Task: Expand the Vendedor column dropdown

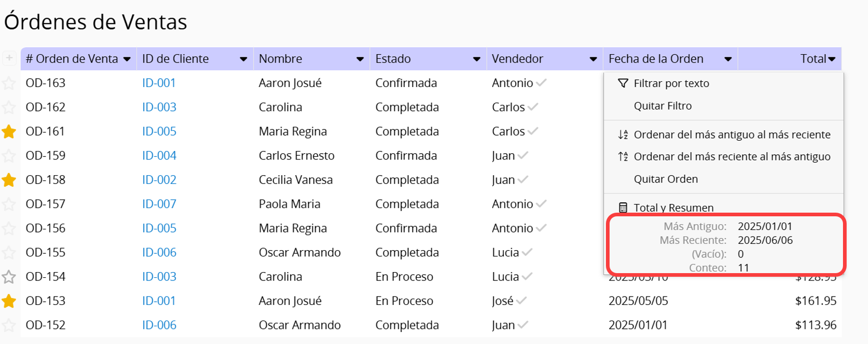Action: 593,59
